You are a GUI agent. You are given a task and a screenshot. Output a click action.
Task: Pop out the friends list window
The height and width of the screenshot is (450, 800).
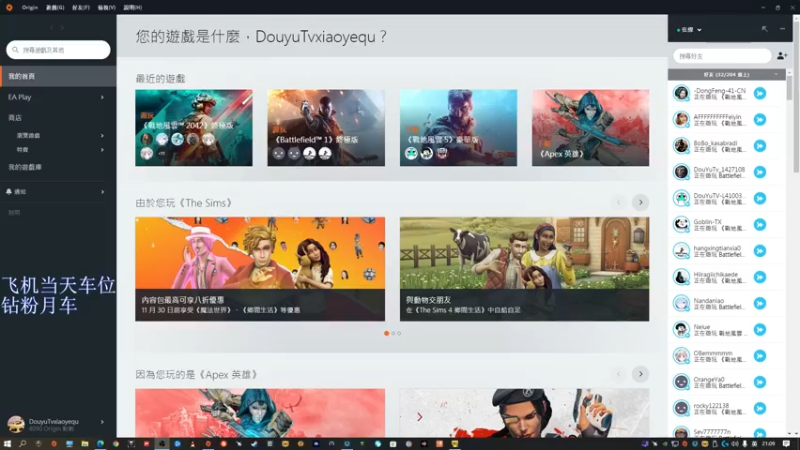tap(764, 29)
